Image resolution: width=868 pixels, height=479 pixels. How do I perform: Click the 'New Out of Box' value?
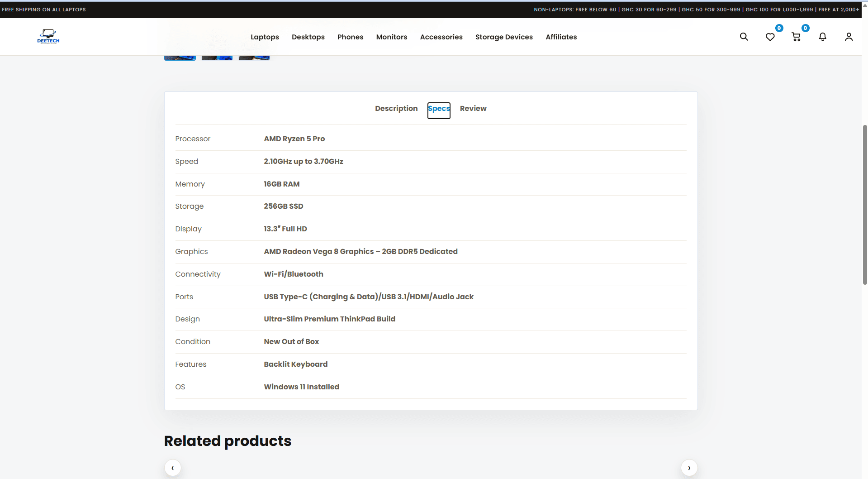(291, 341)
